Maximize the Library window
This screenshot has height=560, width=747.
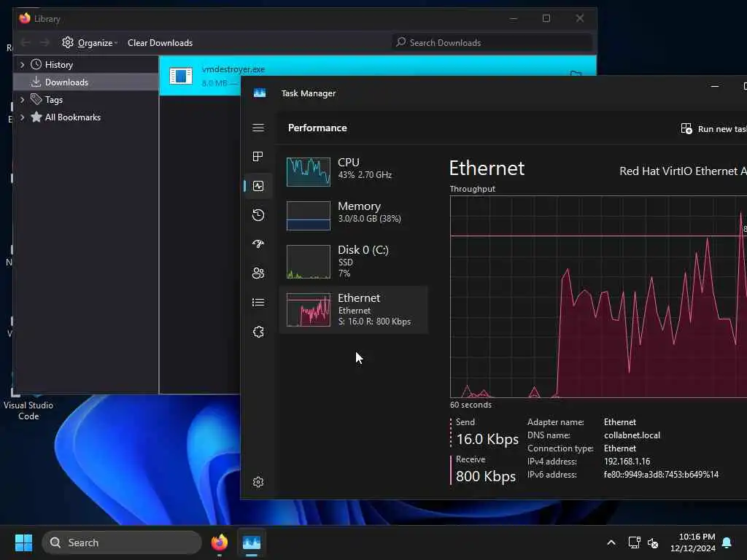click(546, 18)
